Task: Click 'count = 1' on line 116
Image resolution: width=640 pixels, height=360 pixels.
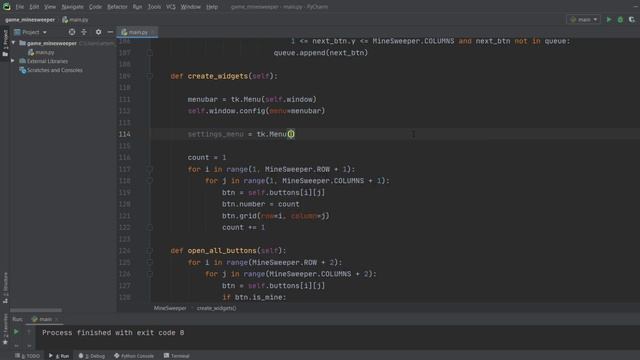Action: pyautogui.click(x=207, y=158)
